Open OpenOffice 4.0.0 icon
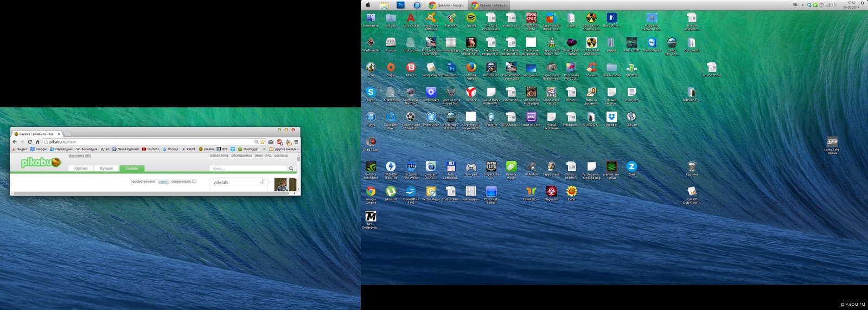868x310 pixels. click(411, 195)
